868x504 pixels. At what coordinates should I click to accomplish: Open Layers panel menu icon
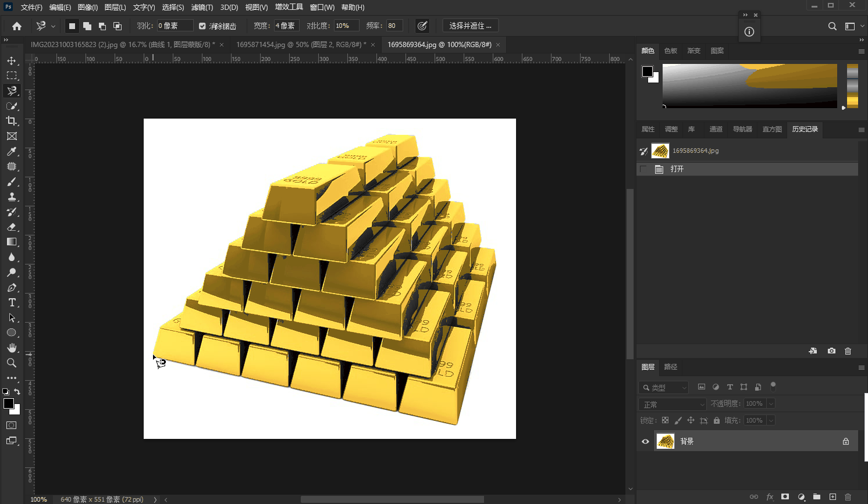pos(862,367)
